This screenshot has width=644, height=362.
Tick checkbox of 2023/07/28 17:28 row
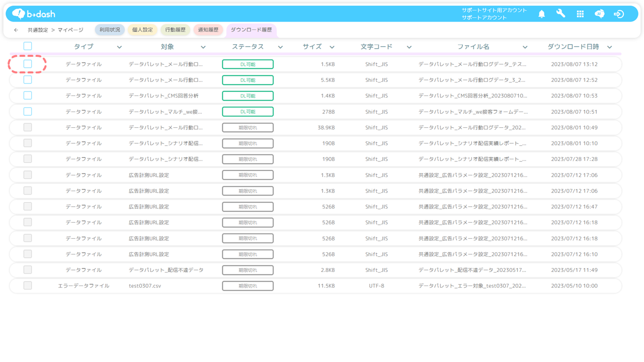28,159
